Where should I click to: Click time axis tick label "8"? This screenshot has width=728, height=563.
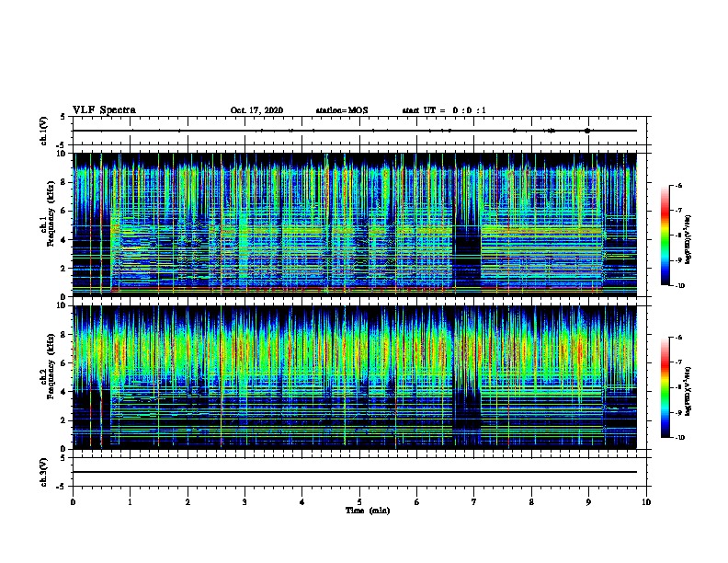531,502
